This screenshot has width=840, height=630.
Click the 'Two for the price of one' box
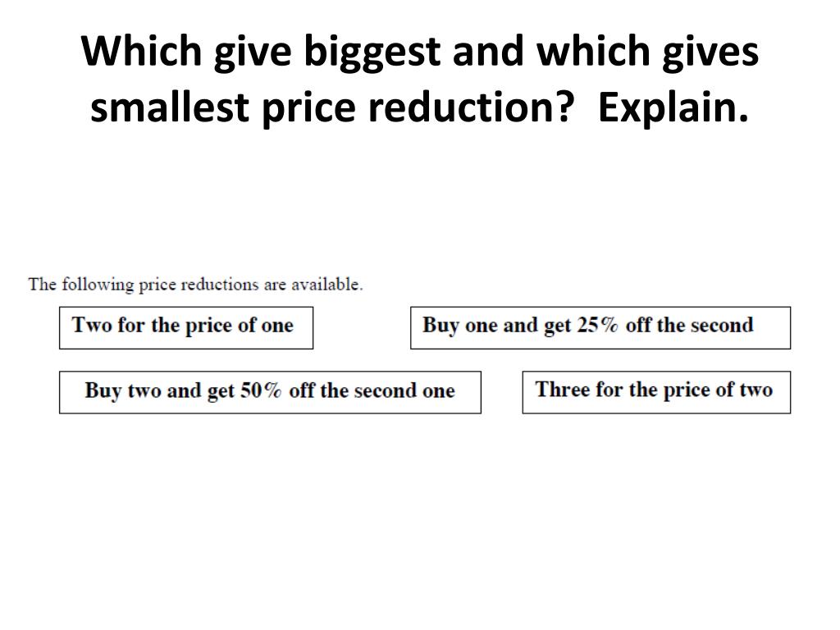pyautogui.click(x=186, y=328)
